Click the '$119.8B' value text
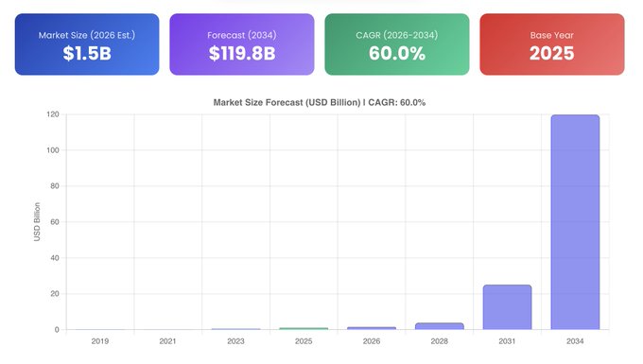The image size is (643, 364). tap(242, 53)
